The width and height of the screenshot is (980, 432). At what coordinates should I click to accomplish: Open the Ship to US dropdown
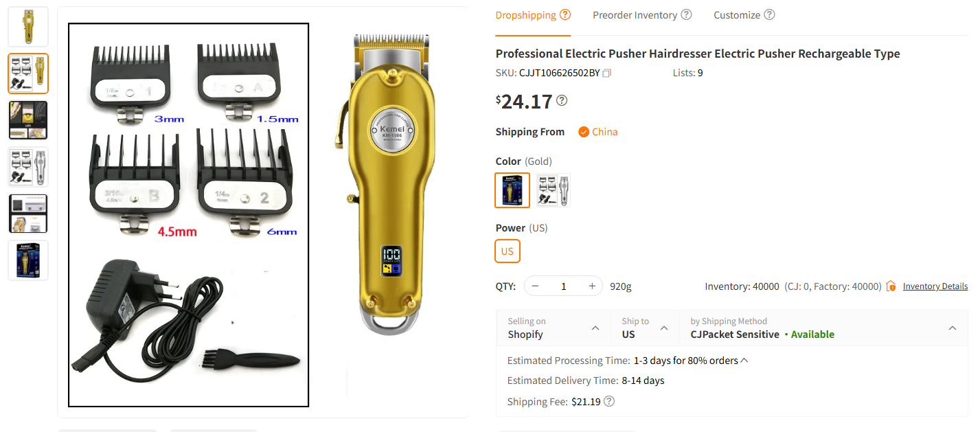pyautogui.click(x=664, y=328)
